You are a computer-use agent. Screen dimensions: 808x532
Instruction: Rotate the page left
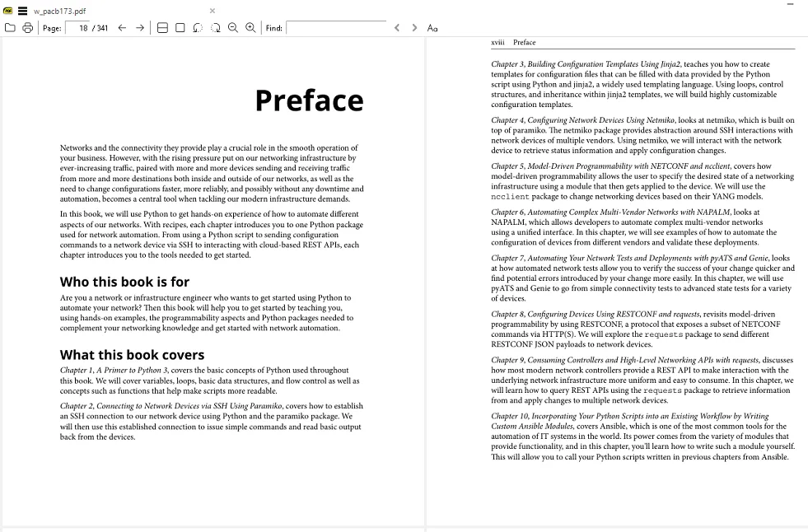198,28
